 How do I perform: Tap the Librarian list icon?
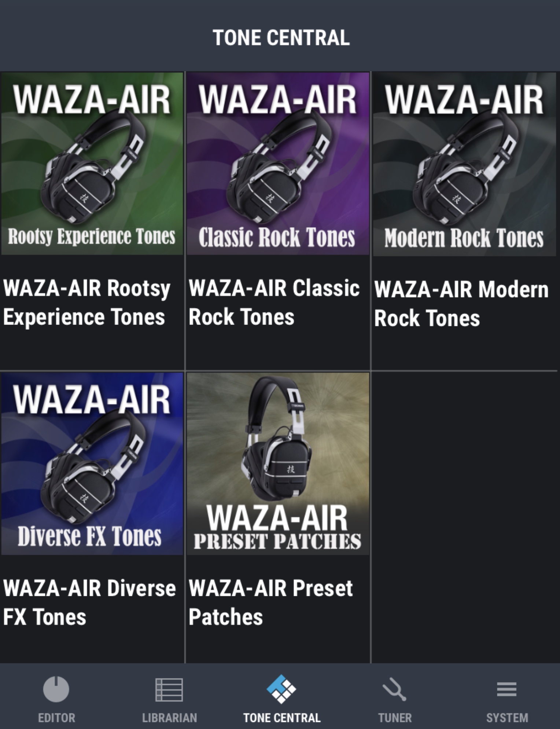click(169, 690)
